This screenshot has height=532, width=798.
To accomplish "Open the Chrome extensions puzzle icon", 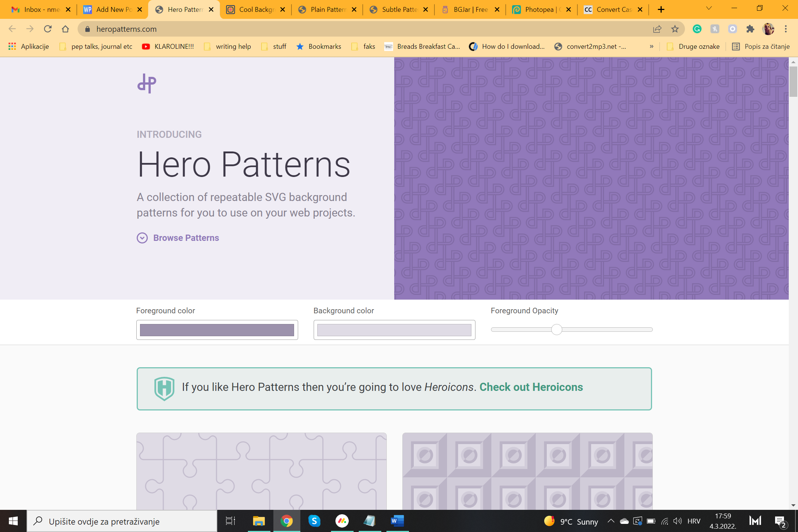I will point(750,29).
